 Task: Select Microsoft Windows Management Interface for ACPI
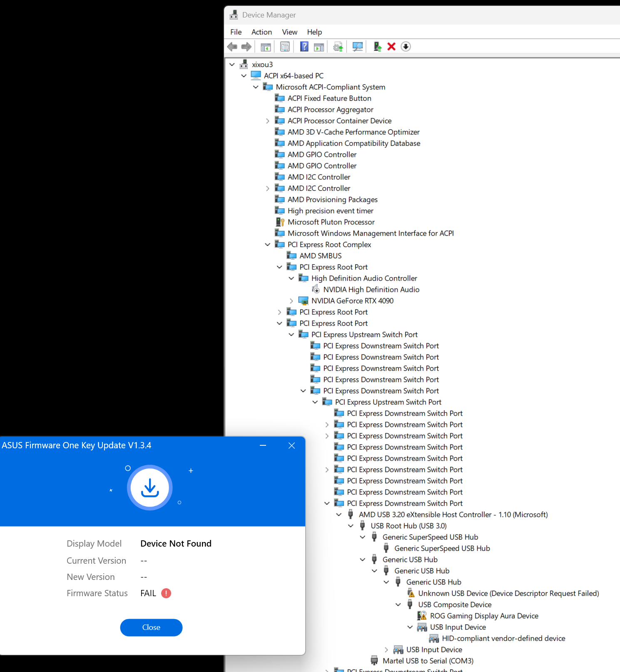click(371, 233)
